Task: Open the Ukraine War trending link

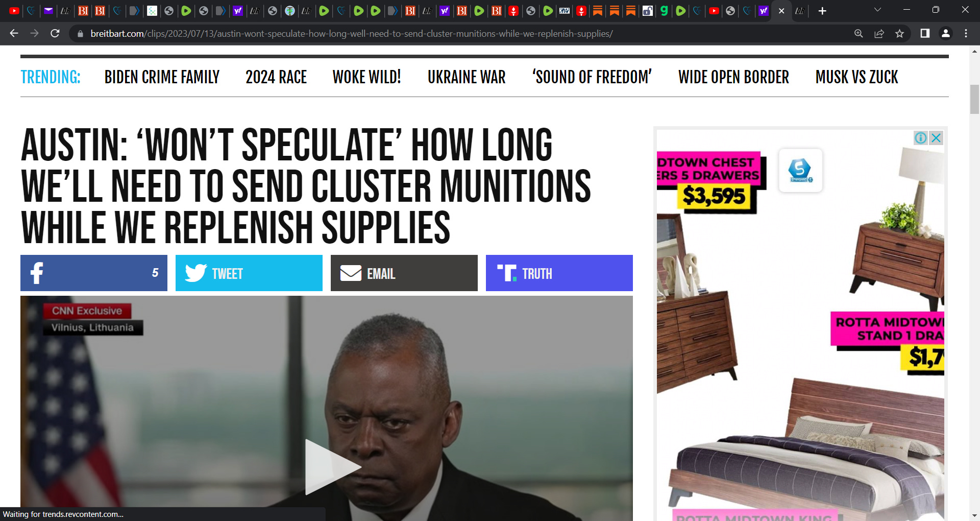Action: pos(467,77)
